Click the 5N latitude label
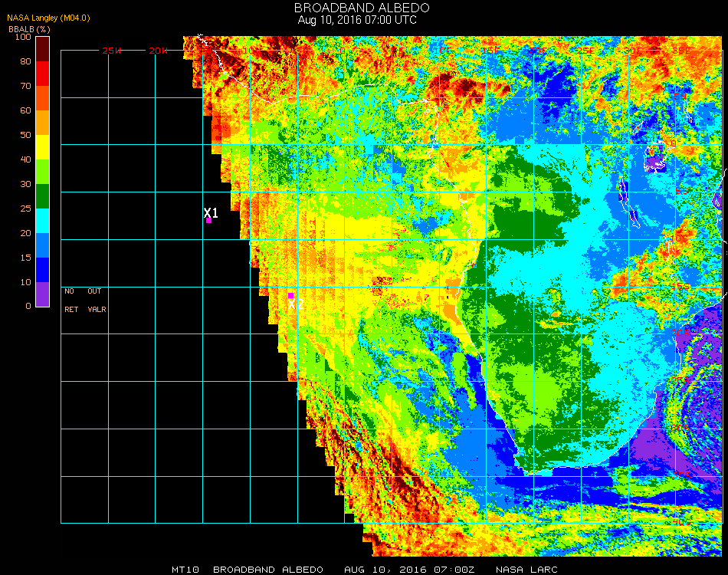 pyautogui.click(x=680, y=97)
